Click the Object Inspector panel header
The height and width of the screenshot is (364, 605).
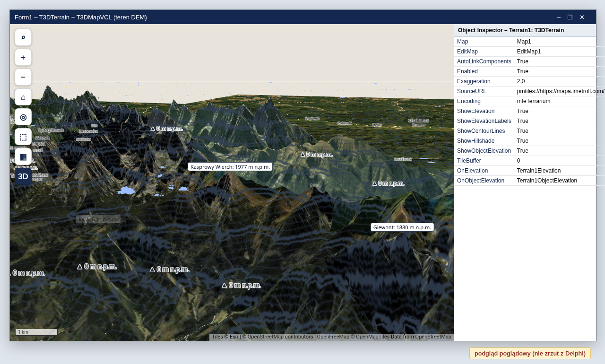[525, 30]
